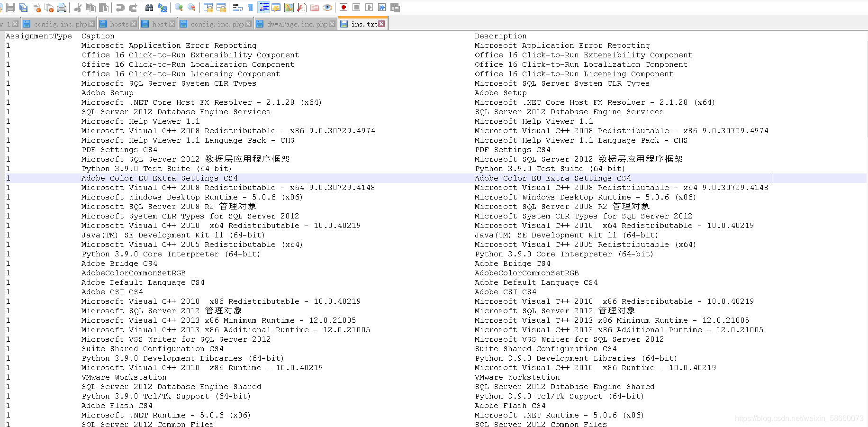The width and height of the screenshot is (868, 427).
Task: Click the Zoom Out magnifier icon
Action: coord(191,8)
